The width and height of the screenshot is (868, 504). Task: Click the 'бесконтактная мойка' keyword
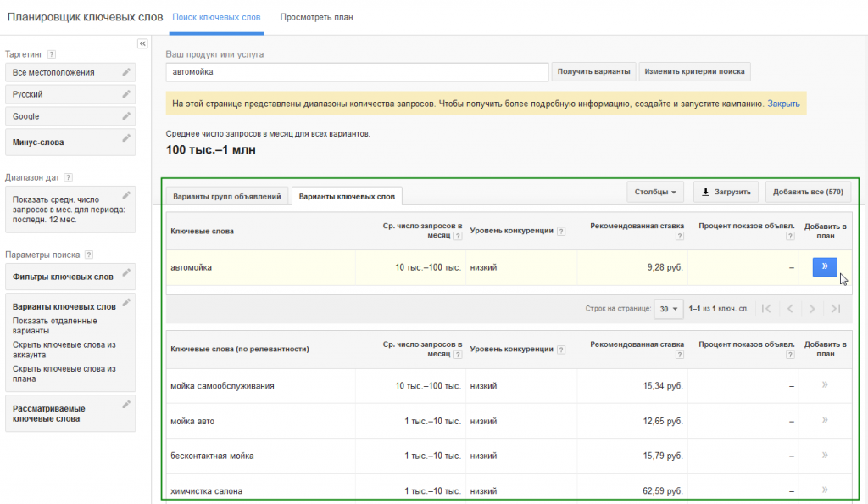(x=212, y=456)
